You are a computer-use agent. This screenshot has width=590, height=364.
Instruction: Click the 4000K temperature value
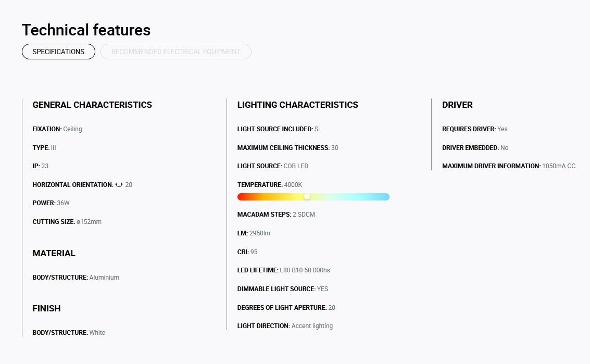(x=293, y=185)
